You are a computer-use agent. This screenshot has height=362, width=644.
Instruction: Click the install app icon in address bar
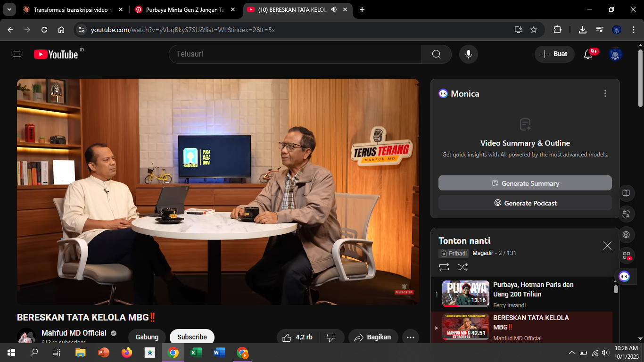[x=519, y=30]
